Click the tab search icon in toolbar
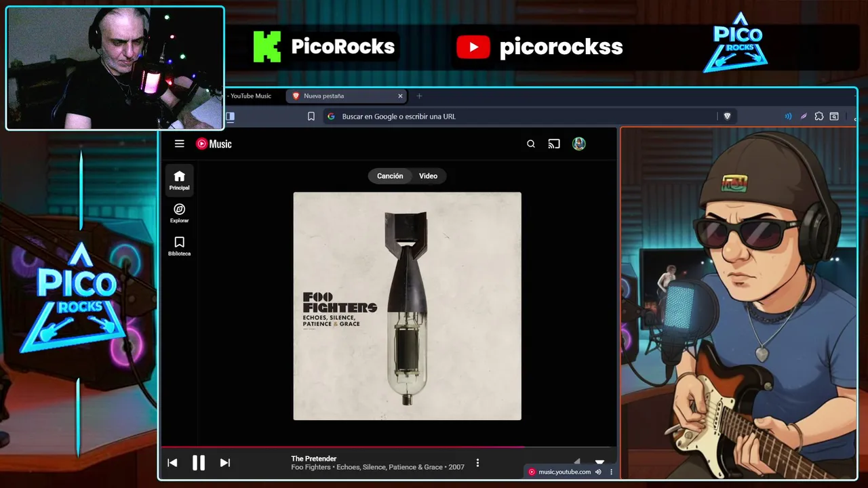 (x=834, y=117)
